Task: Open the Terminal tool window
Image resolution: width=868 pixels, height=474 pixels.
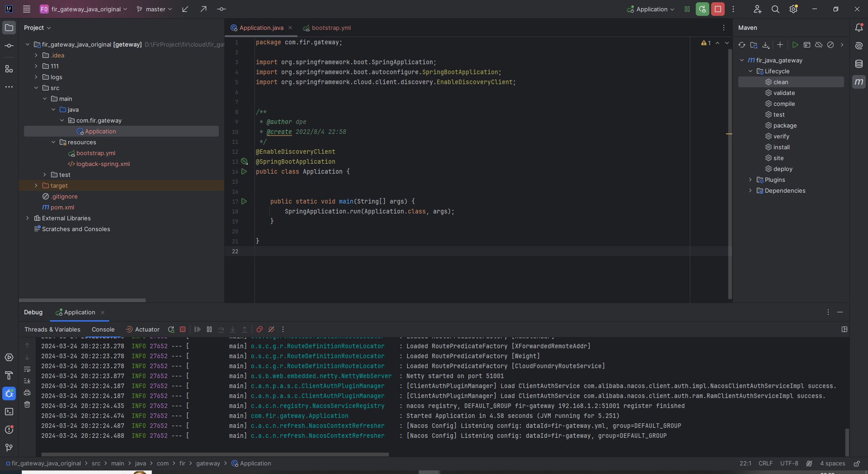Action: point(9,412)
